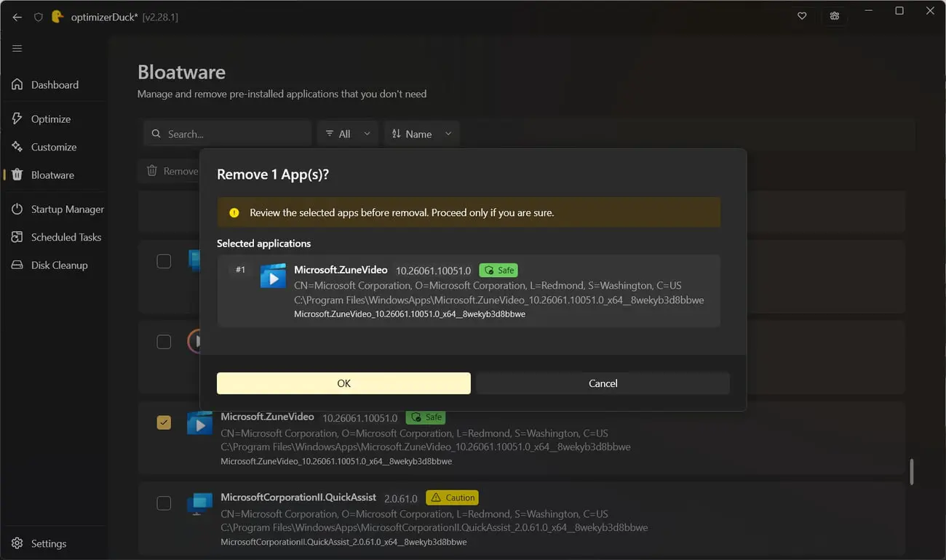
Task: Click the Microsoft.ZuneVideo name in dialog
Action: coord(341,270)
